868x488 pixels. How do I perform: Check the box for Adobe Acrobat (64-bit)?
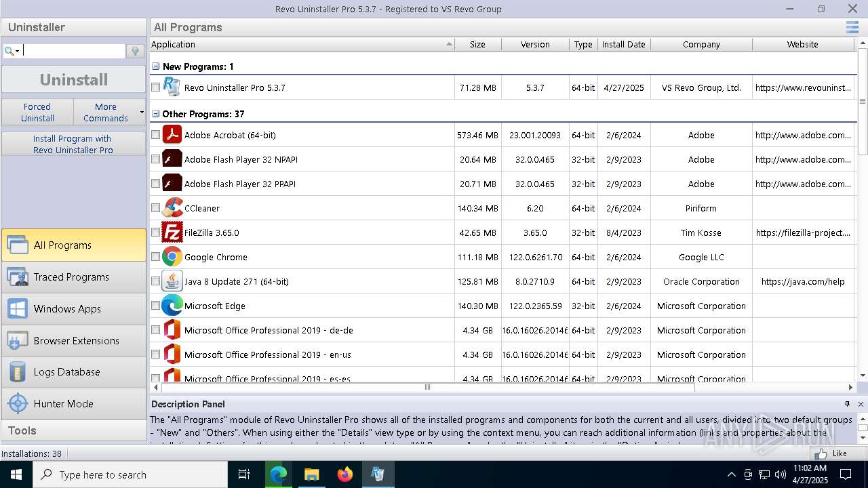pyautogui.click(x=155, y=134)
